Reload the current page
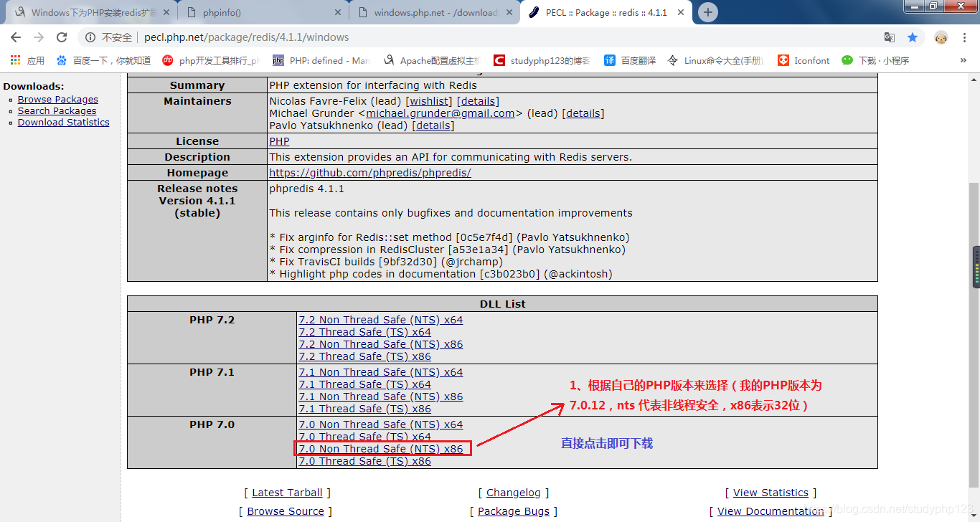 [x=62, y=37]
